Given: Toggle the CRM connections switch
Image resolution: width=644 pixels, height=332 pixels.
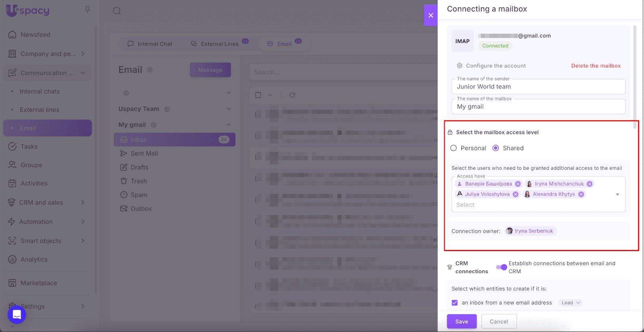Looking at the screenshot, I should 502,267.
